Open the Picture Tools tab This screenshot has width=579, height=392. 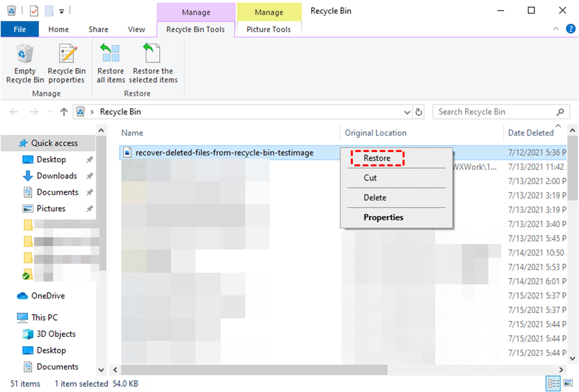269,29
